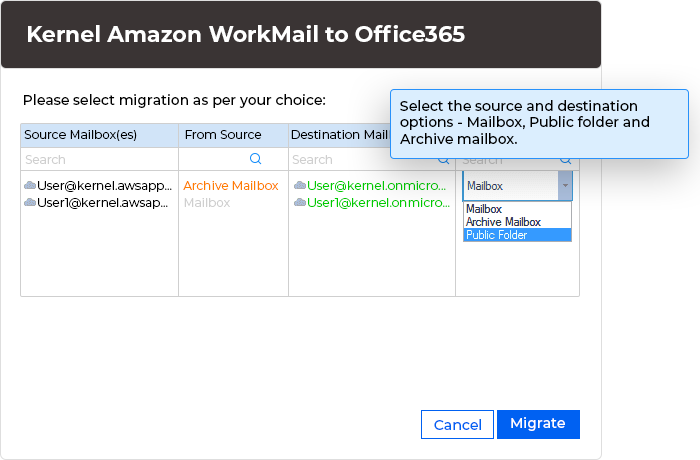Click the tooltip about source and destination options

click(x=539, y=124)
